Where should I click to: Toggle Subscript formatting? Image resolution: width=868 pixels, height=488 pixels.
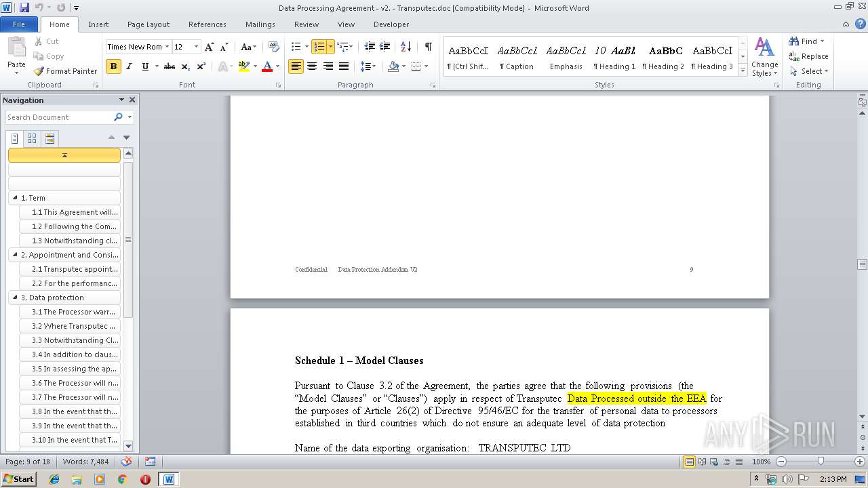[185, 66]
